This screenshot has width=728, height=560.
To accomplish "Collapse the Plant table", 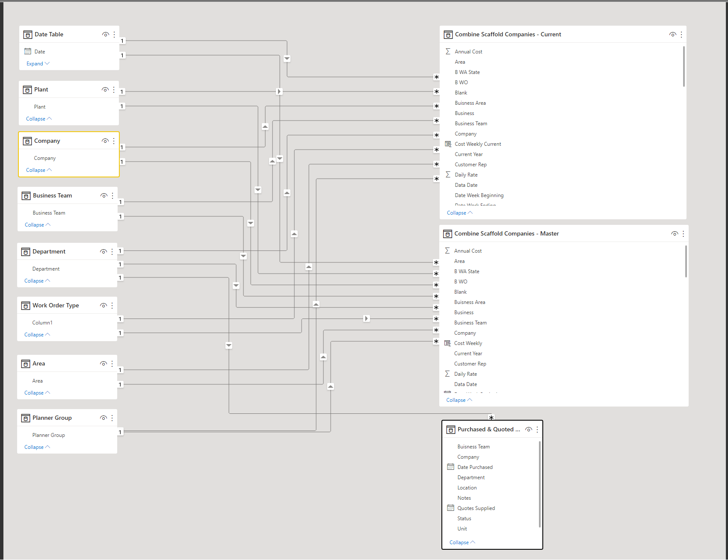I will tap(39, 119).
